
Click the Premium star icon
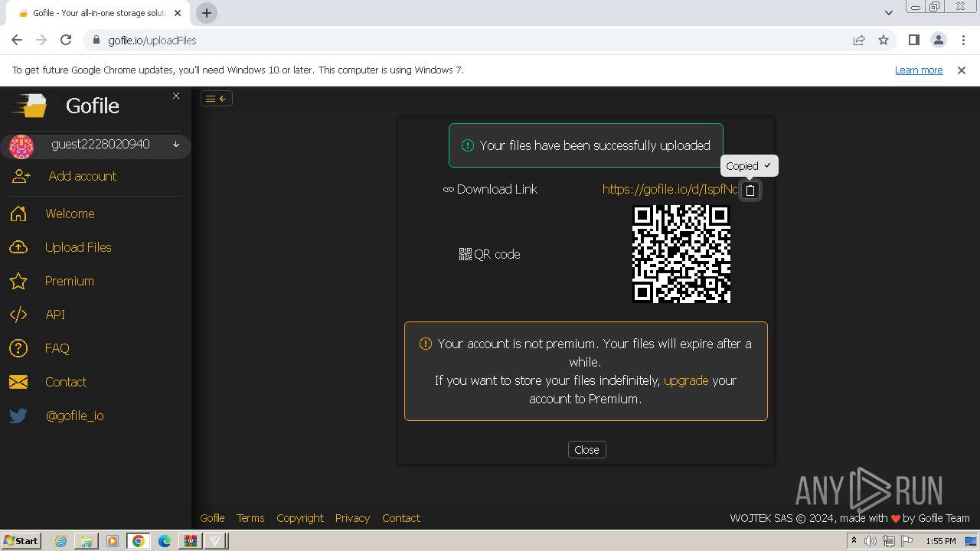click(x=18, y=281)
